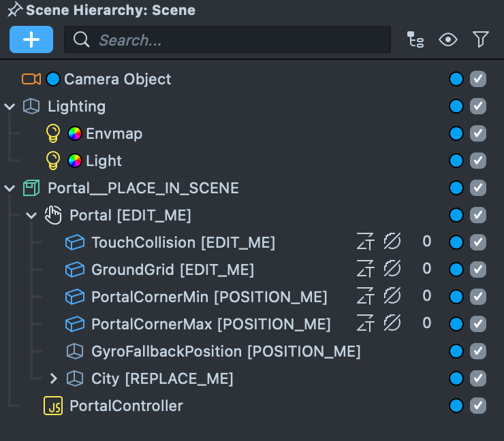Click the blue add object plus button
The height and width of the screenshot is (441, 504).
coord(31,39)
